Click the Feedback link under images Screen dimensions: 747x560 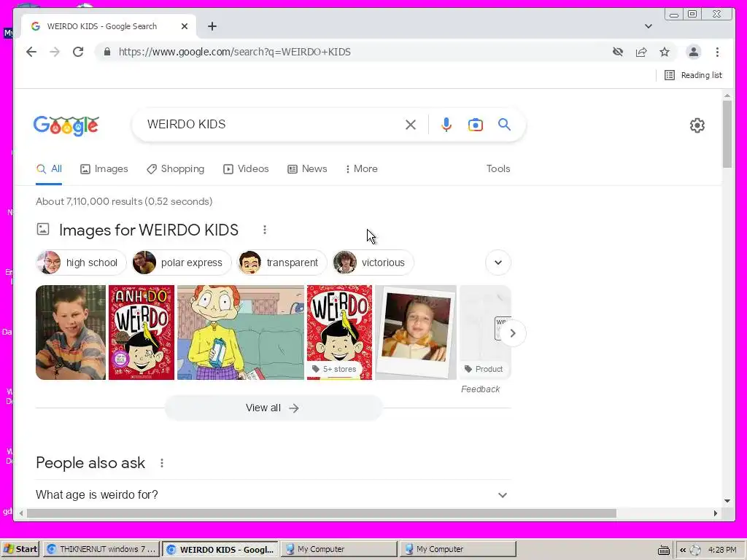pos(480,389)
